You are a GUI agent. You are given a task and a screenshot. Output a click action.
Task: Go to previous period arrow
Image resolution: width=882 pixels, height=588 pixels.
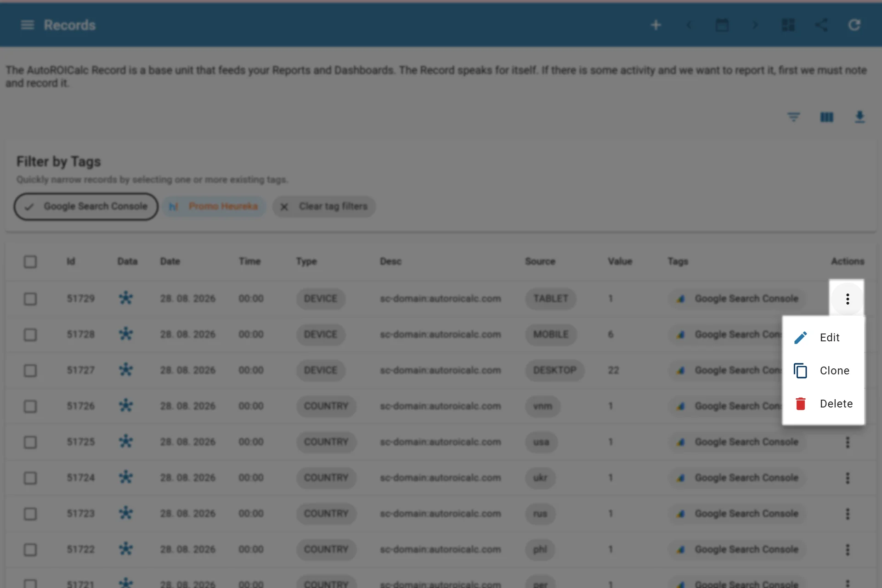(x=689, y=25)
